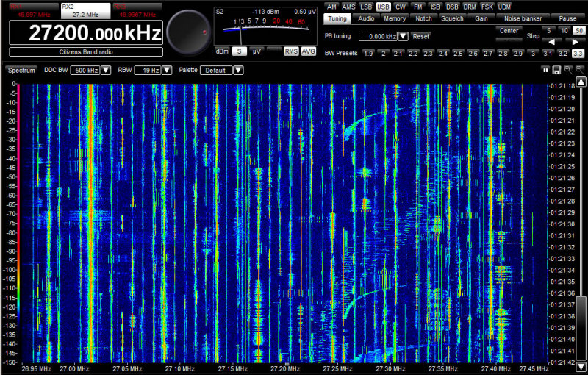This screenshot has height=375, width=588.
Task: Switch to the Audio tab
Action: pyautogui.click(x=366, y=18)
